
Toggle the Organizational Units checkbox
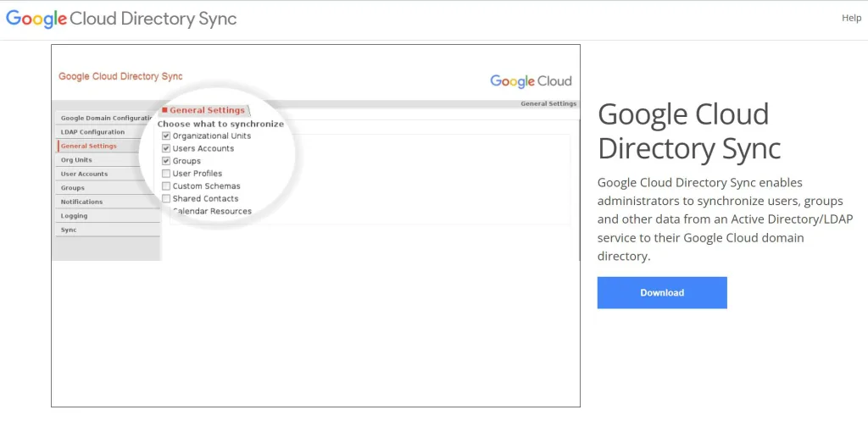click(166, 136)
